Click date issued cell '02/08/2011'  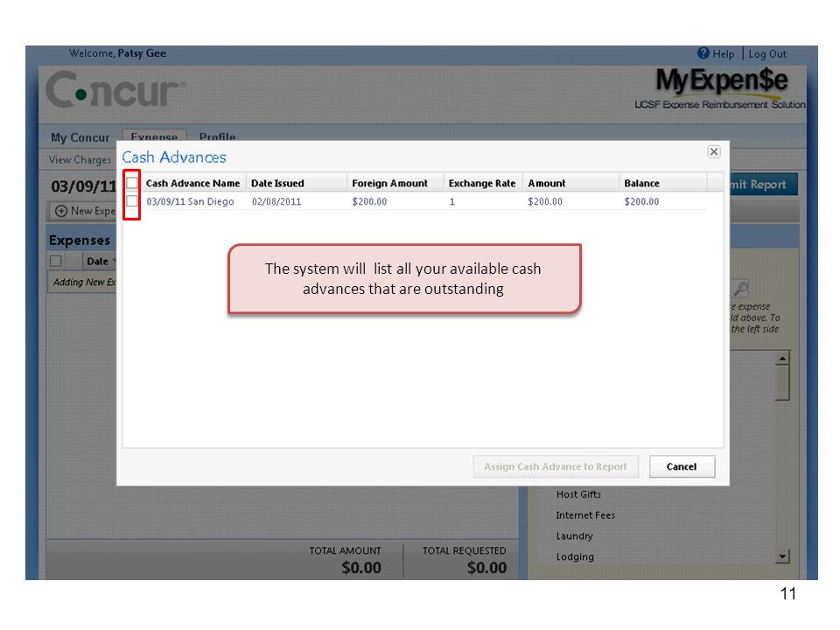(x=276, y=201)
